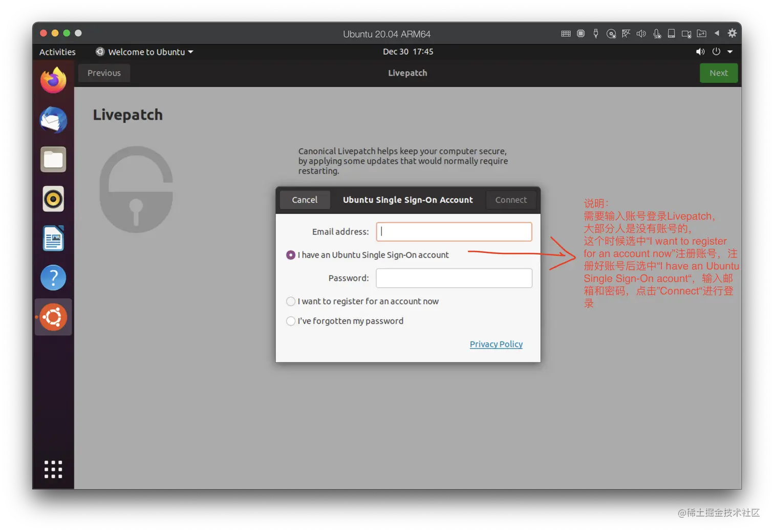This screenshot has height=532, width=774.
Task: Open the LibreOffice document icon in dock
Action: click(53, 238)
